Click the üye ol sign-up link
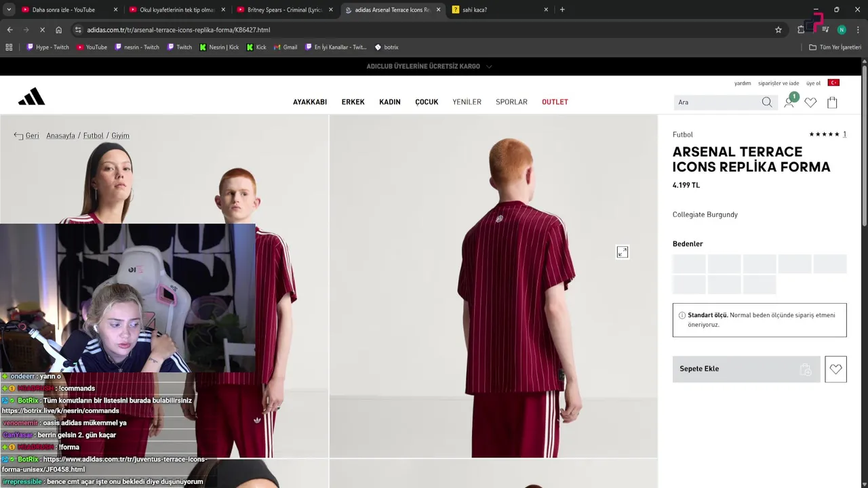Screen dimensions: 868x488 tap(813, 83)
